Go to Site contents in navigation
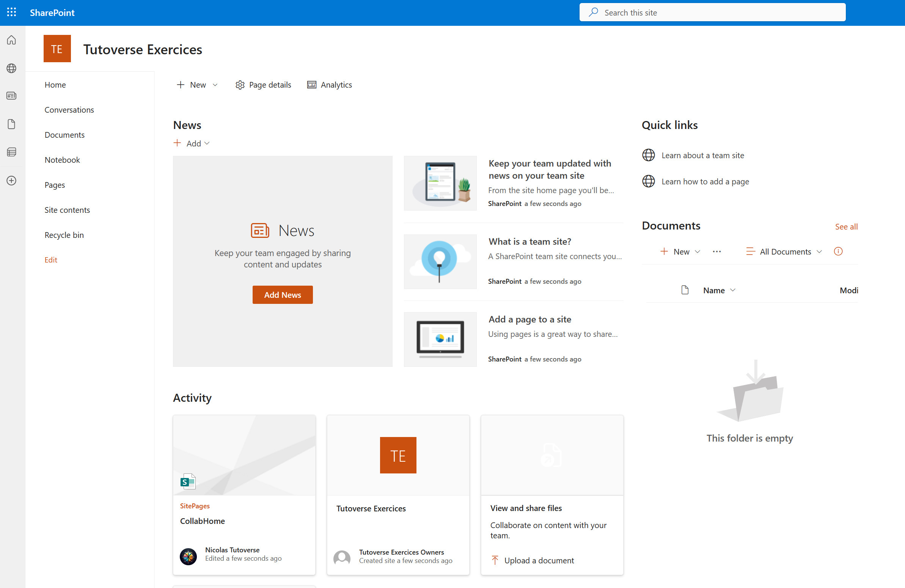 click(67, 210)
